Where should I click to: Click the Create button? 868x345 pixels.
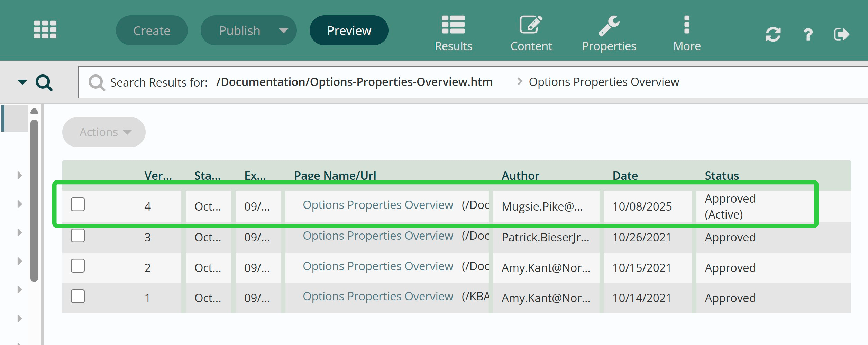click(152, 30)
